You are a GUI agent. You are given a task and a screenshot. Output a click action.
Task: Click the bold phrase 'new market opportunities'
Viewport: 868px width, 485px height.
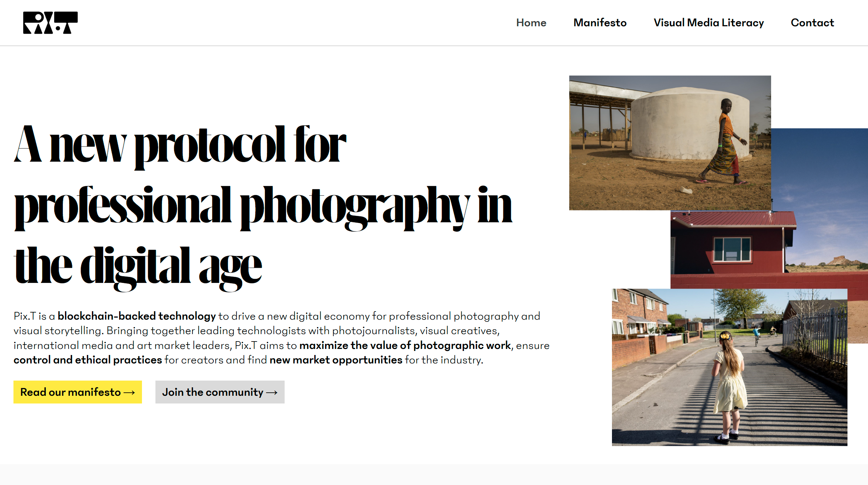pos(336,360)
